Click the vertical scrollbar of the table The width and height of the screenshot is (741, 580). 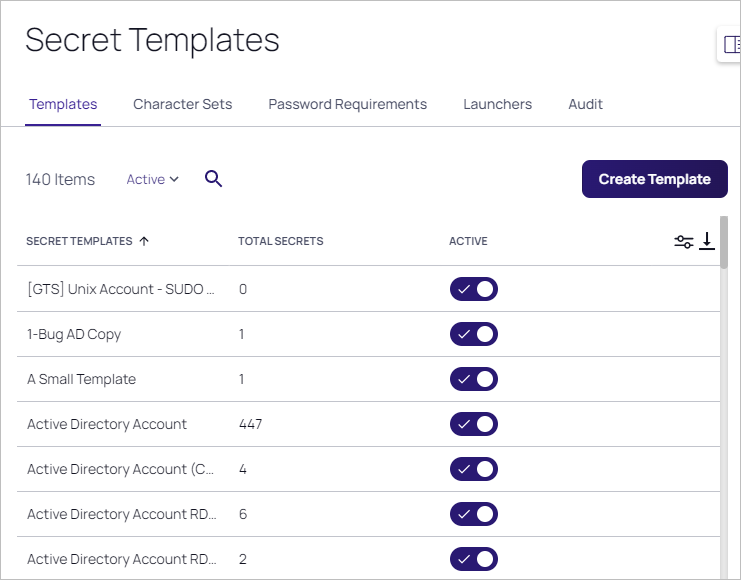point(723,400)
